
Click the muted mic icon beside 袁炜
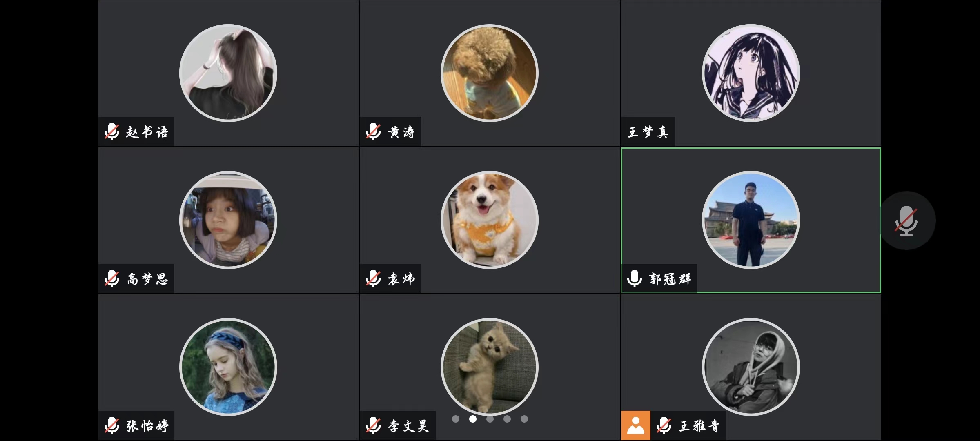pyautogui.click(x=373, y=278)
